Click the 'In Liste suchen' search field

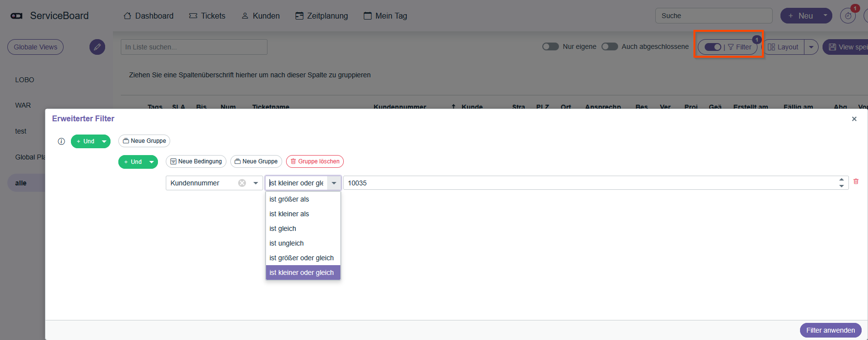pyautogui.click(x=194, y=47)
